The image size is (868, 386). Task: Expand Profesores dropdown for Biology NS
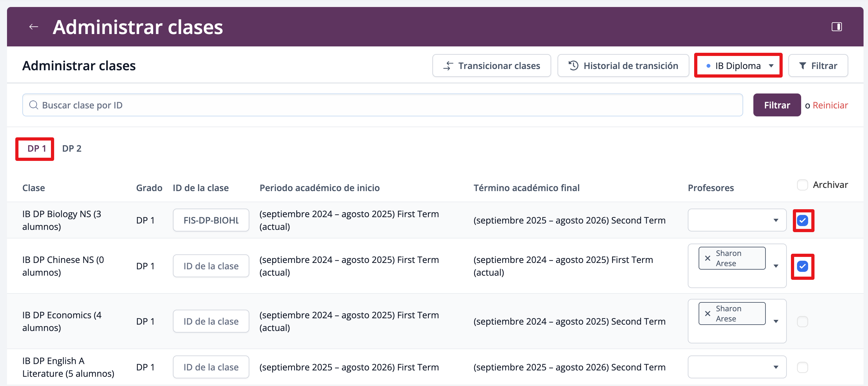(776, 220)
